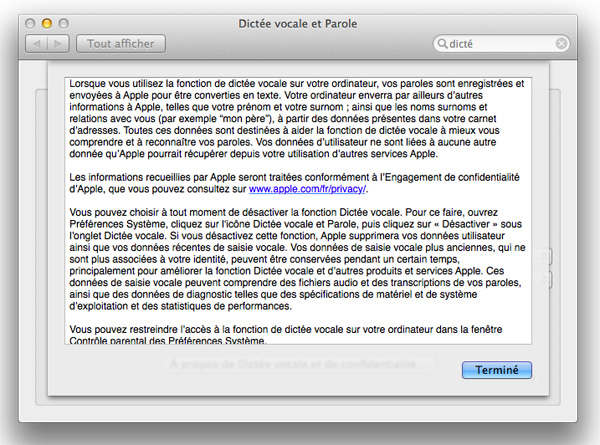Click the paragraph starting Vous pouvez choisir

[x=297, y=259]
